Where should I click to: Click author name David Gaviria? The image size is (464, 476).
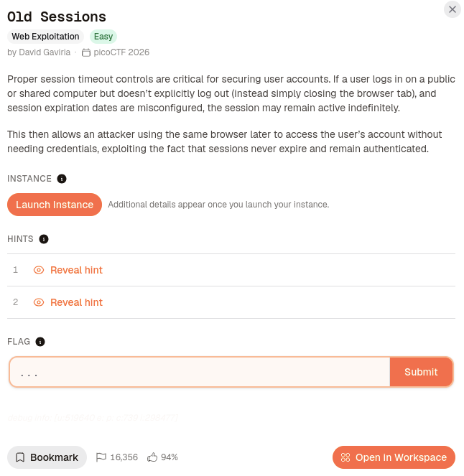pyautogui.click(x=45, y=52)
